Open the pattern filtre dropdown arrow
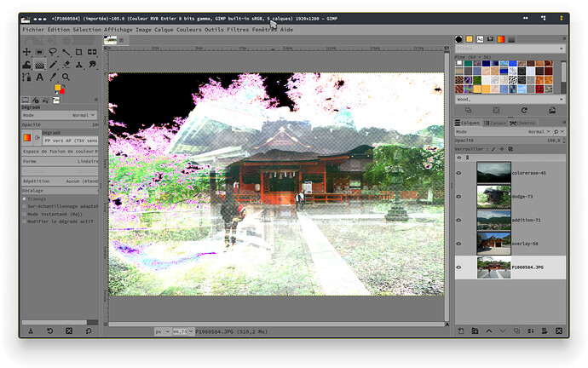Viewport: 588px width, 368px height. point(561,49)
